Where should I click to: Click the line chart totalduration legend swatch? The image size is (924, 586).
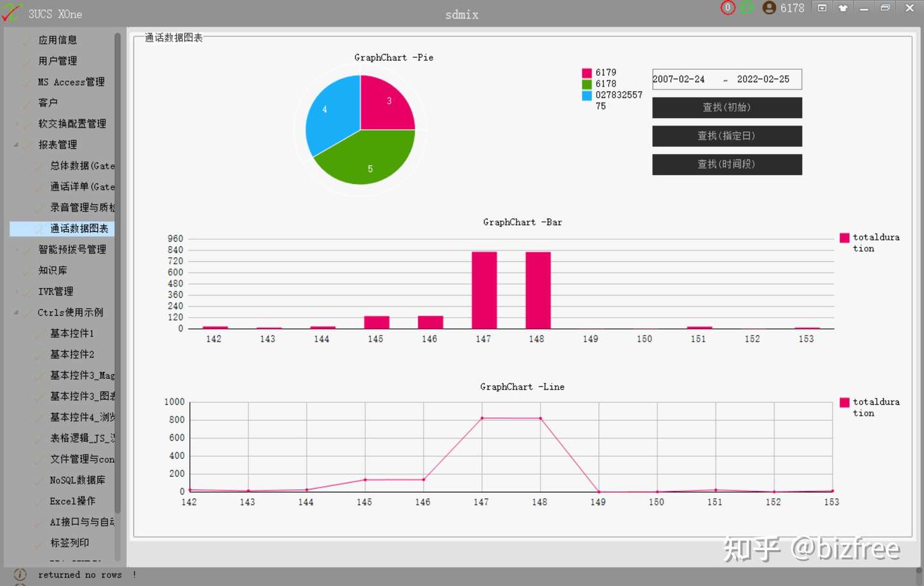pyautogui.click(x=844, y=403)
